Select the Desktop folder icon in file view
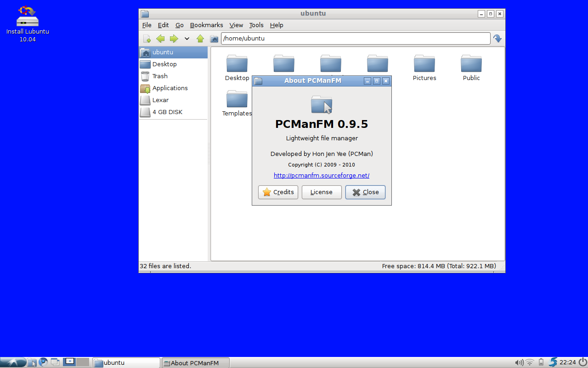This screenshot has width=588, height=368. tap(237, 63)
